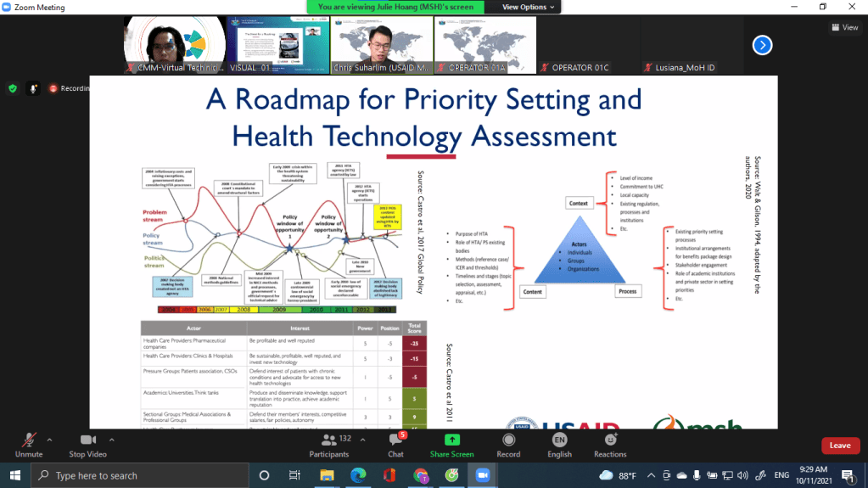This screenshot has width=868, height=488.
Task: Click the Windows taskbar search box
Action: pyautogui.click(x=140, y=475)
